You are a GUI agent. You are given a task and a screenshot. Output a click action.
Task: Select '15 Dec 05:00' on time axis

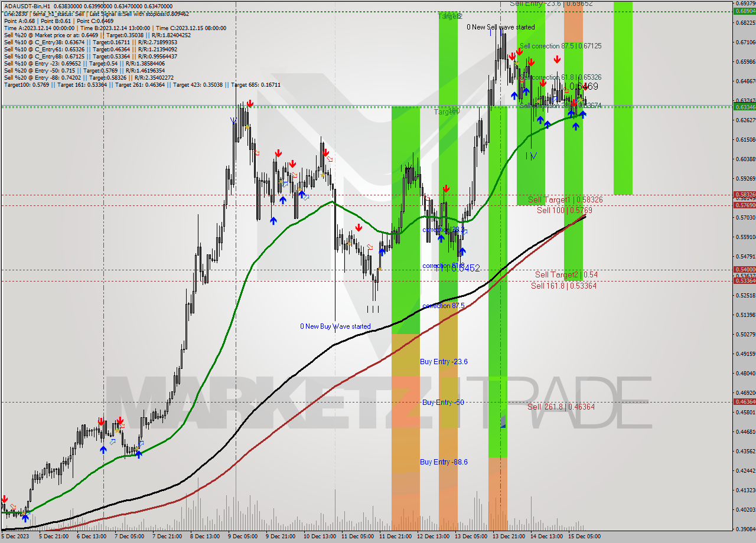point(583,537)
